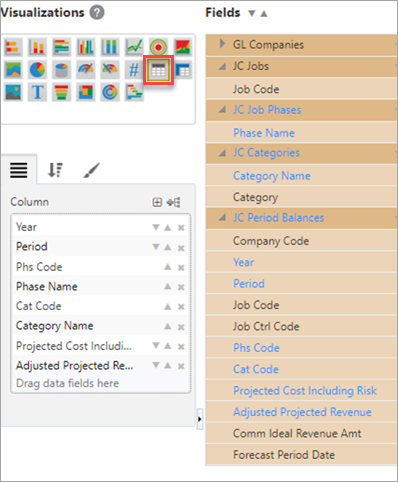Remove Phase Name from columns

(x=181, y=287)
